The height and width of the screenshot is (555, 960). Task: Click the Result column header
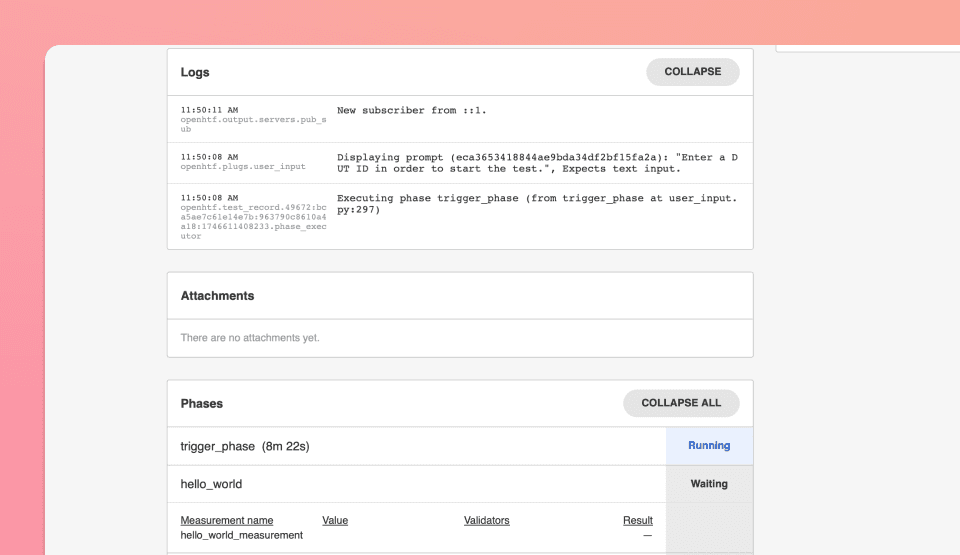pos(637,520)
